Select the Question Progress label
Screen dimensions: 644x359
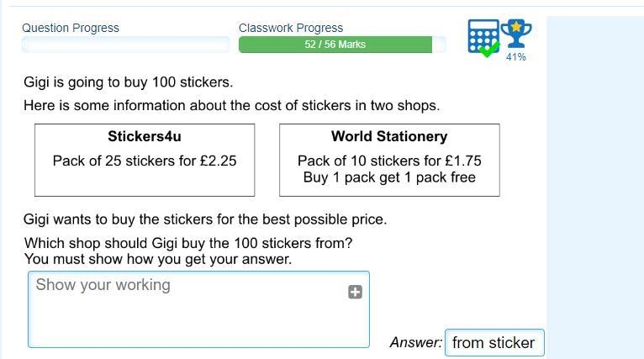pos(71,28)
